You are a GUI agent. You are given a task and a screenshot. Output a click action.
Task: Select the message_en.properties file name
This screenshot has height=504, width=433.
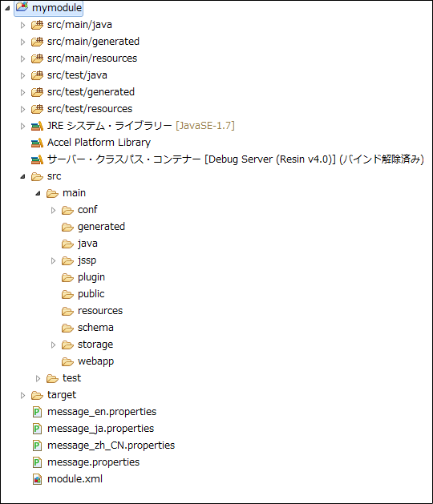[x=102, y=412]
